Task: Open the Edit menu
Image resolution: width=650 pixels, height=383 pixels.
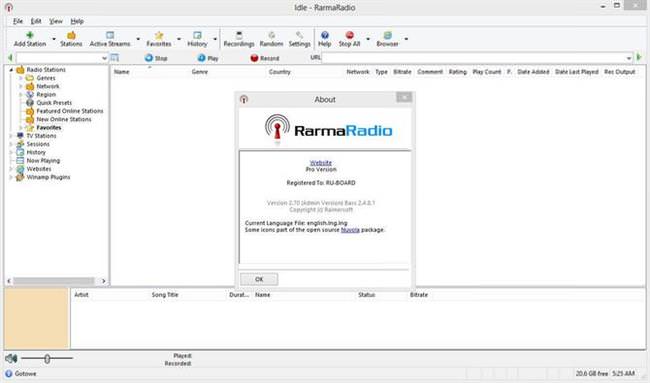Action: 36,21
